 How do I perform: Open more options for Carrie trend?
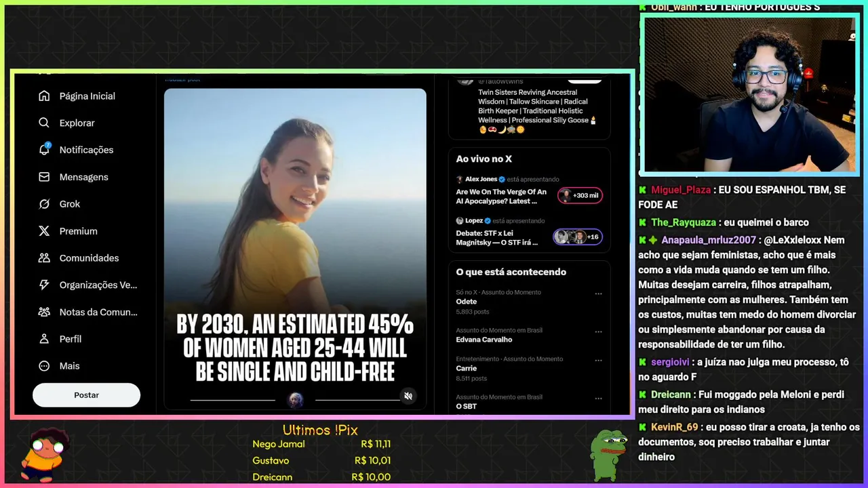(x=598, y=360)
